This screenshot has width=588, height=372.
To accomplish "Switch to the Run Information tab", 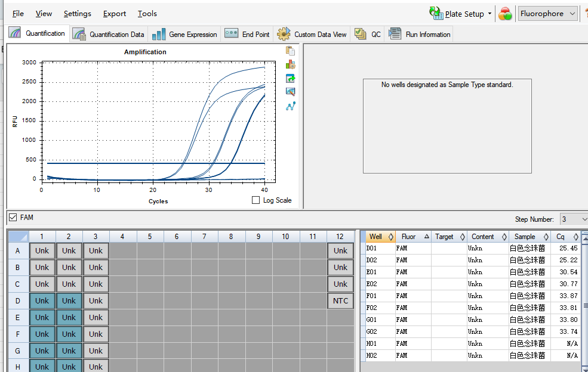I will pyautogui.click(x=419, y=34).
